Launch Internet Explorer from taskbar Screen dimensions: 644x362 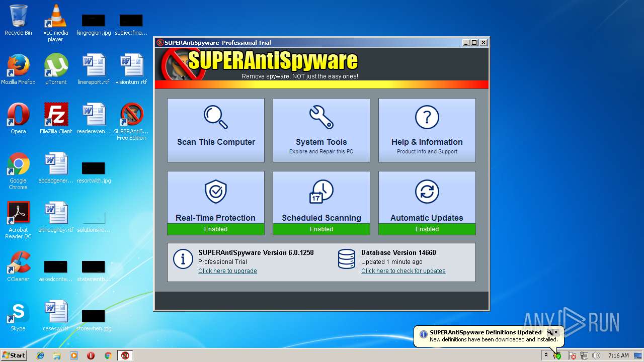[x=40, y=355]
